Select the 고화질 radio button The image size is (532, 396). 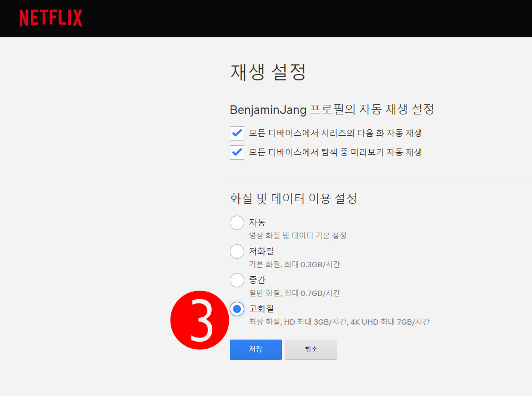pyautogui.click(x=237, y=309)
